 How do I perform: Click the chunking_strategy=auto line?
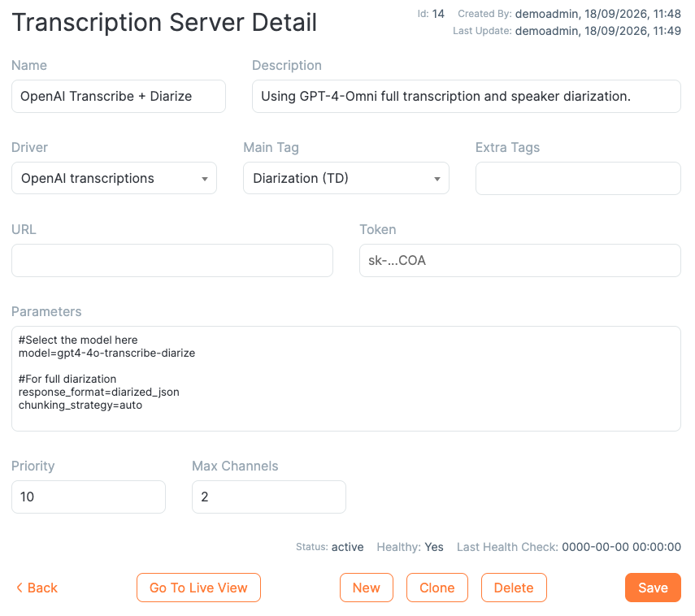click(80, 405)
